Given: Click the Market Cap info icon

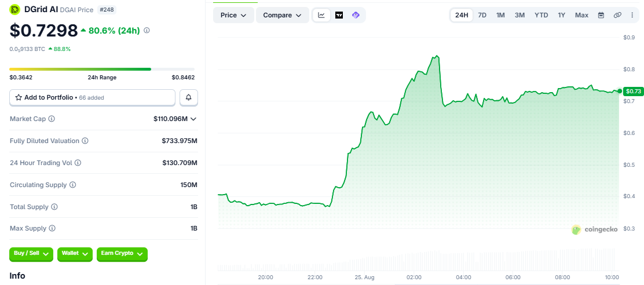Looking at the screenshot, I should 52,119.
